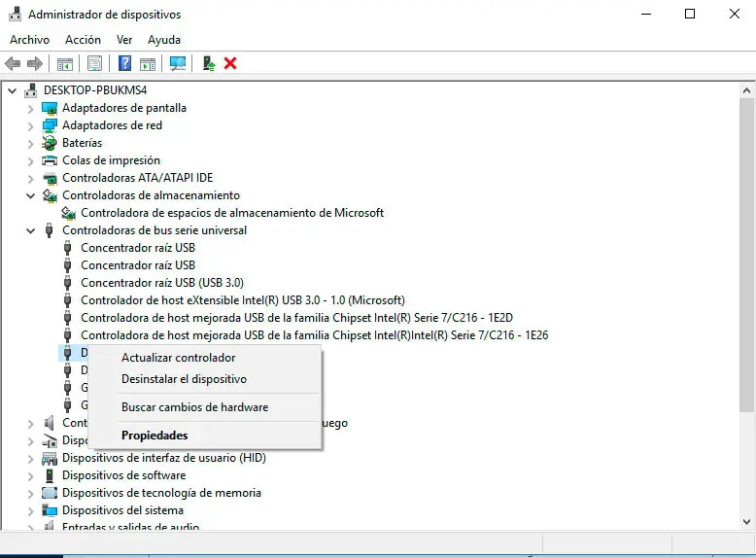Select Controlador de host eXtensible Intel USB 3.0
This screenshot has width=756, height=558.
tap(243, 300)
